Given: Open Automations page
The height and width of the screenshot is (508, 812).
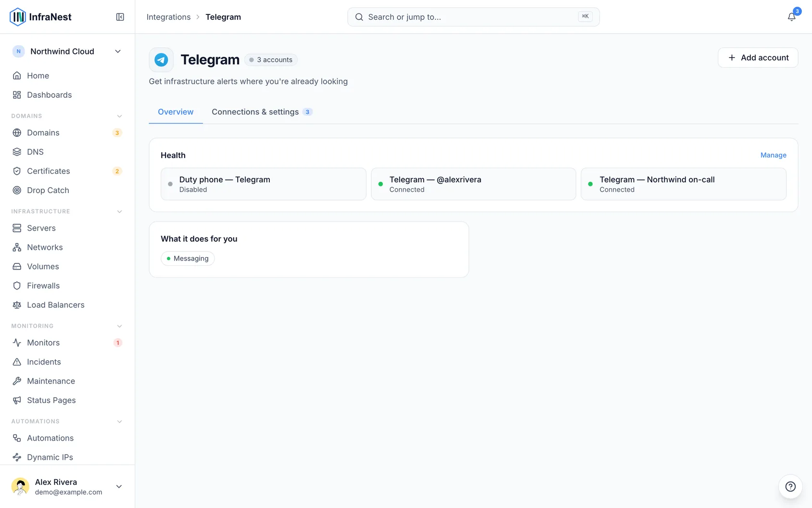Looking at the screenshot, I should [x=67, y=438].
